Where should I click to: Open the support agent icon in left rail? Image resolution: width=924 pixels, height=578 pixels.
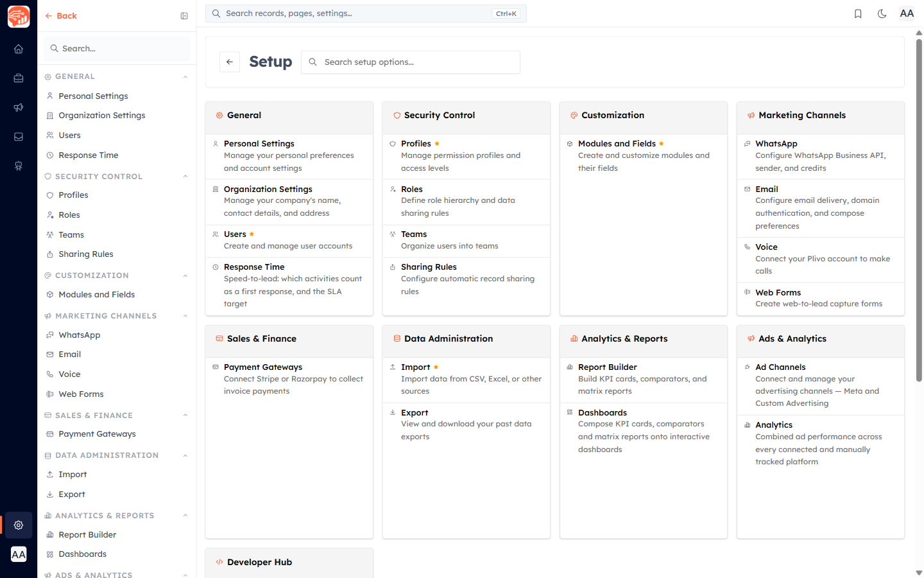tap(19, 166)
